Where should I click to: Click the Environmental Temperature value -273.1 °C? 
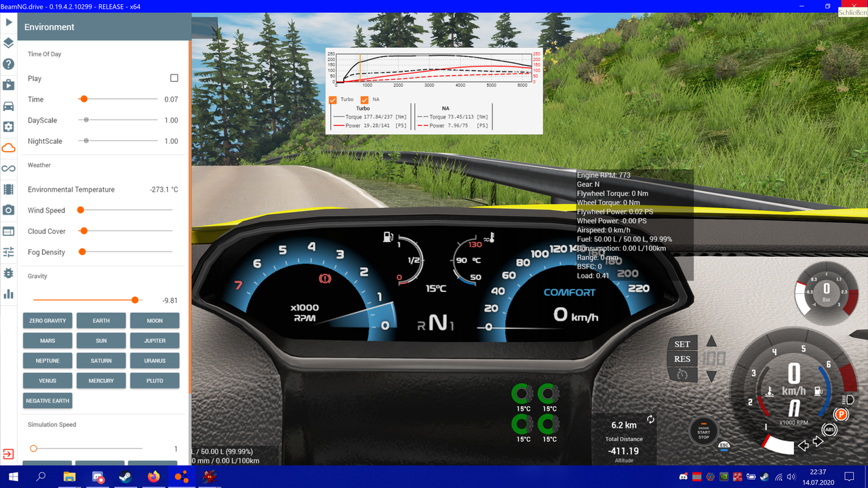click(164, 190)
